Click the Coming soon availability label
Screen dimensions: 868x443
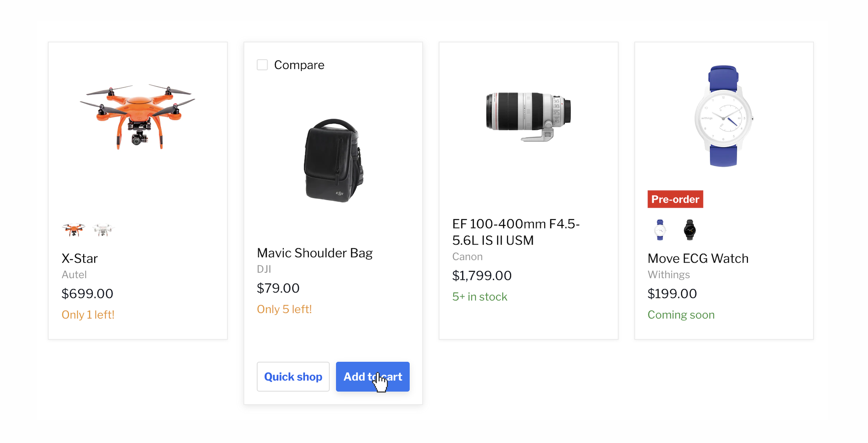point(681,314)
